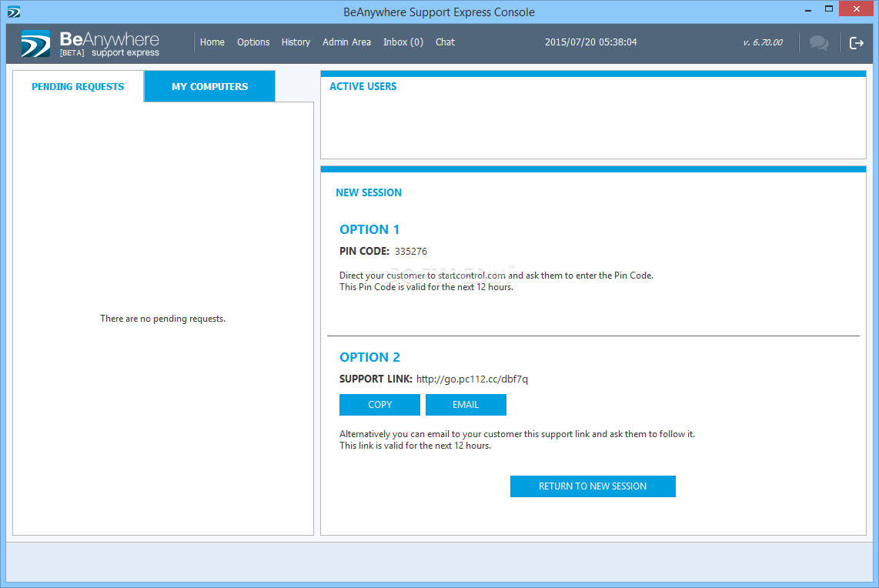Viewport: 879px width, 588px height.
Task: Click 'This Pin Code is valid' text
Action: [x=426, y=287]
